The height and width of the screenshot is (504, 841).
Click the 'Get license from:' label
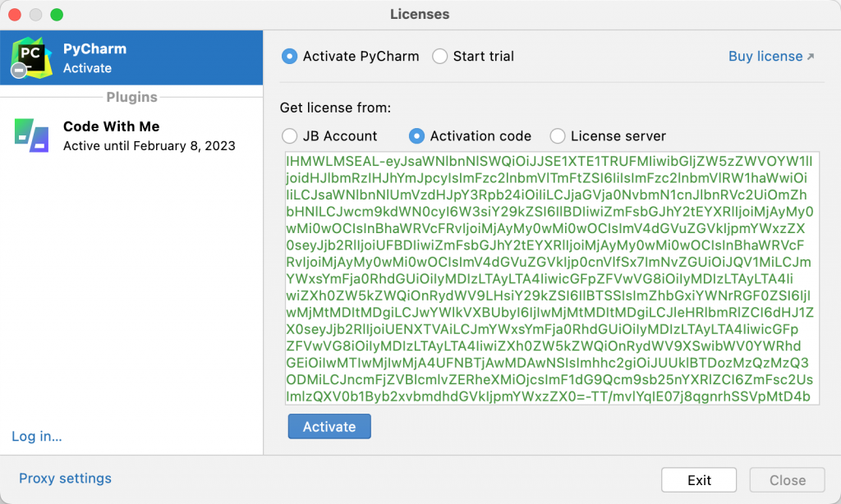336,108
